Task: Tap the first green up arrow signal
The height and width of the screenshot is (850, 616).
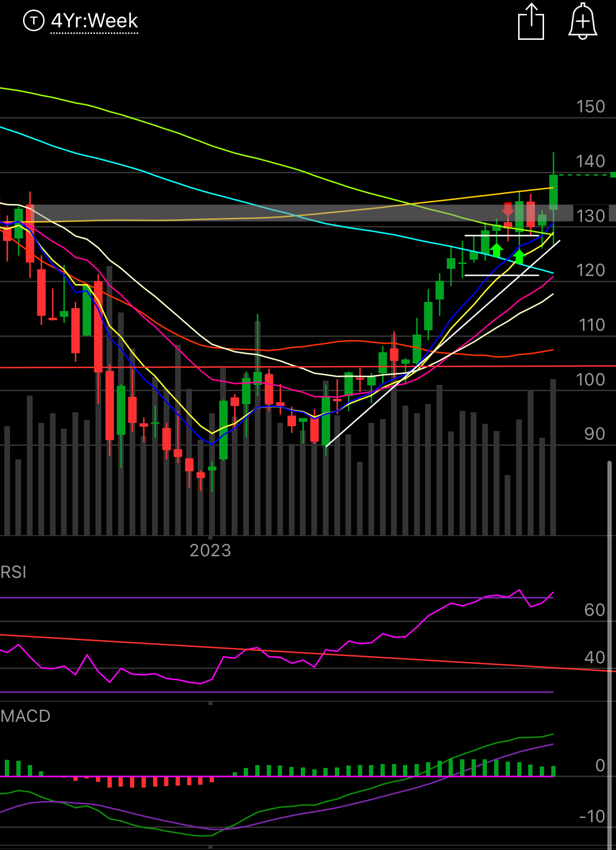Action: (x=496, y=250)
